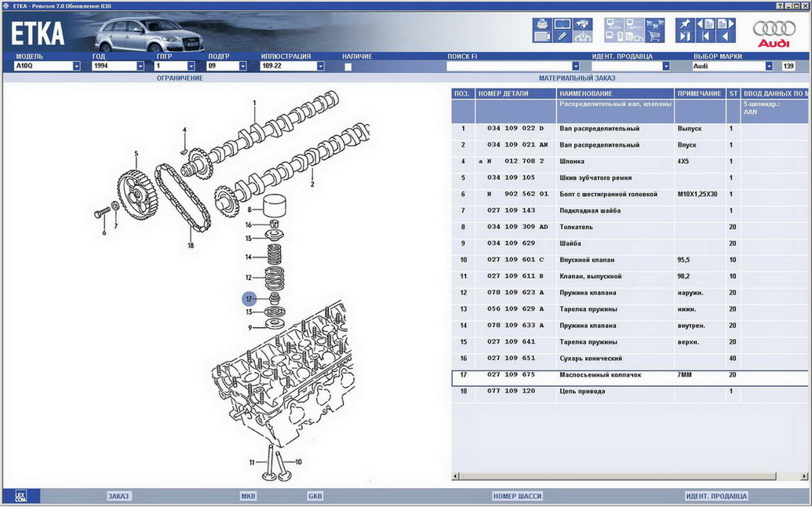Expand the ПОДГР dropdown showing 09

242,66
